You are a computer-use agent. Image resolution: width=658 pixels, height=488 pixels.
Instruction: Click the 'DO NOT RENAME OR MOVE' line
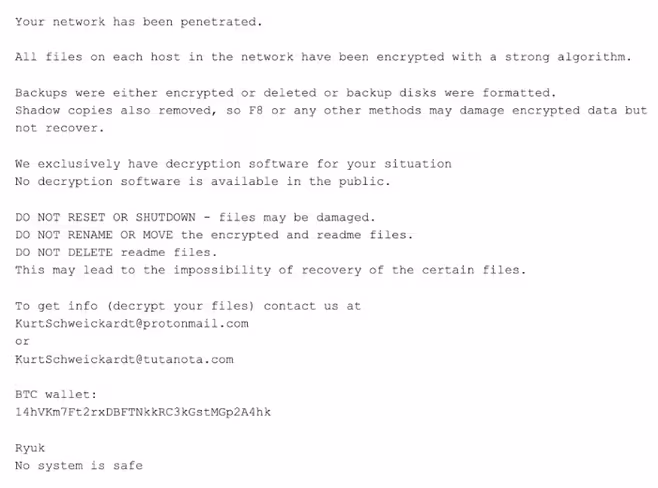[x=214, y=235]
